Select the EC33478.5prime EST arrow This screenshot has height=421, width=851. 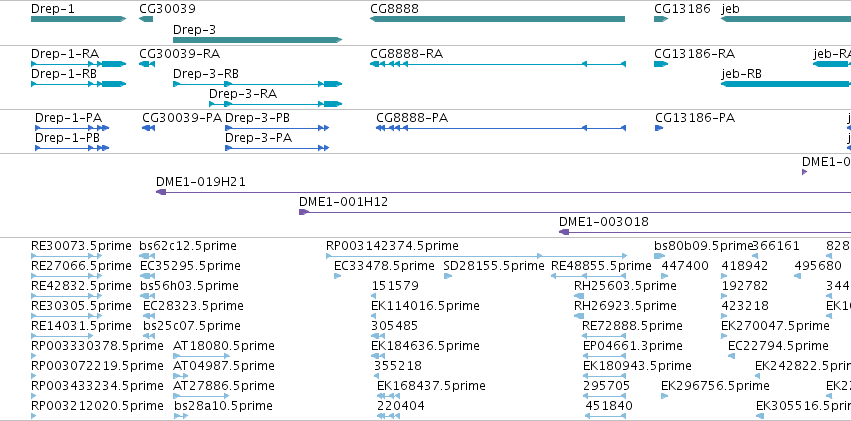pyautogui.click(x=338, y=276)
